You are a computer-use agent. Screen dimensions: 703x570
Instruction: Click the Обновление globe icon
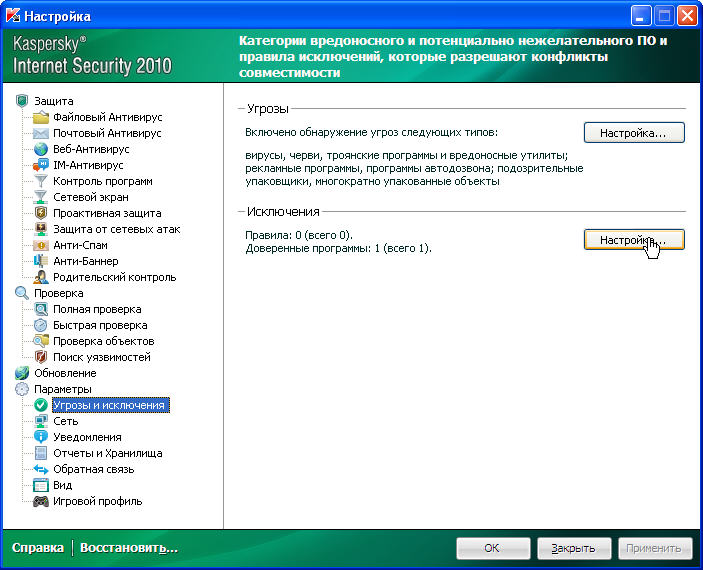[22, 373]
